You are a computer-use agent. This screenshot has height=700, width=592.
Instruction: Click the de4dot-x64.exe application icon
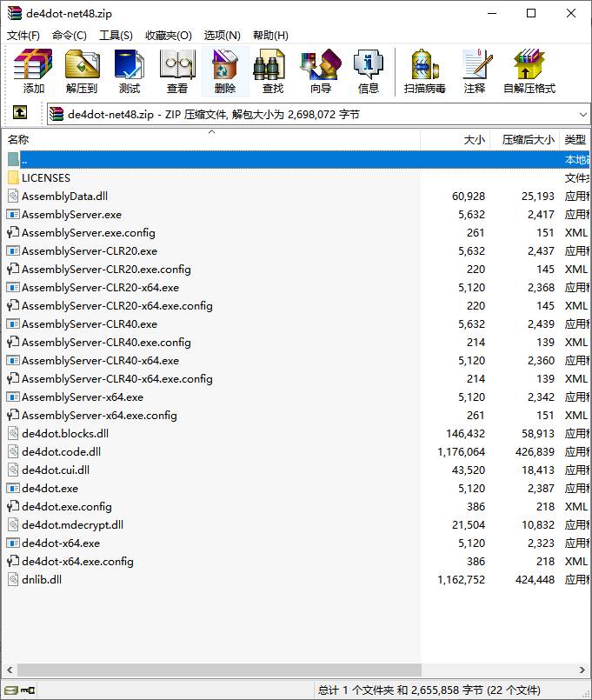tap(13, 543)
